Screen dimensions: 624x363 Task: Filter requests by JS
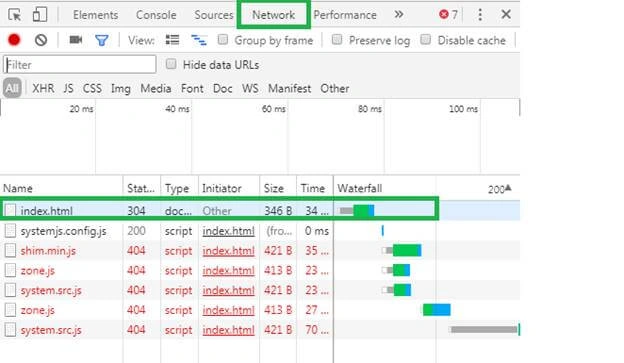pyautogui.click(x=68, y=88)
